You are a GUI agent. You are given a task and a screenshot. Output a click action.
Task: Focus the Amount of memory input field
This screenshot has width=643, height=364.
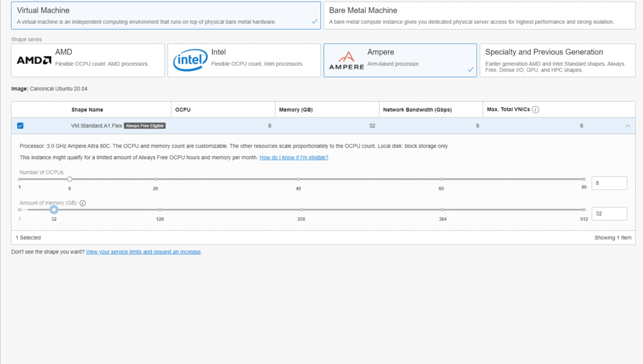click(609, 214)
